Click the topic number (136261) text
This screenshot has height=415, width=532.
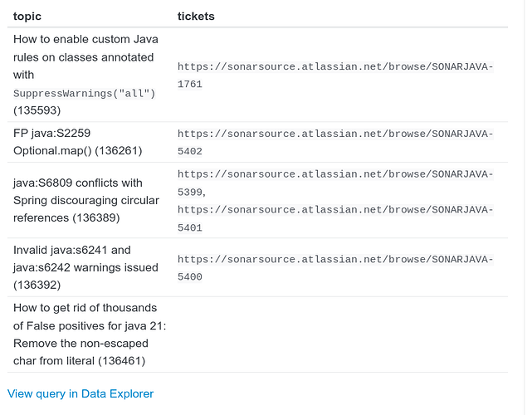[119, 151]
